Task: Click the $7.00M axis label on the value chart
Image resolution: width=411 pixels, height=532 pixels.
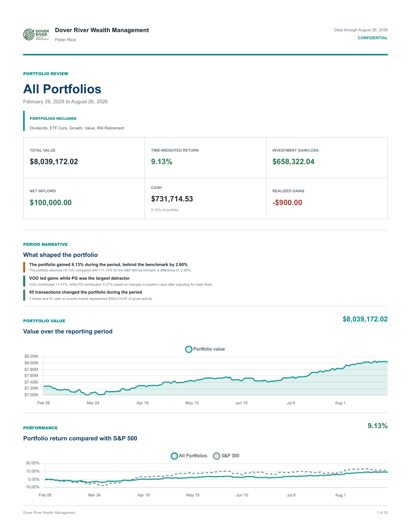Action: 31,395
